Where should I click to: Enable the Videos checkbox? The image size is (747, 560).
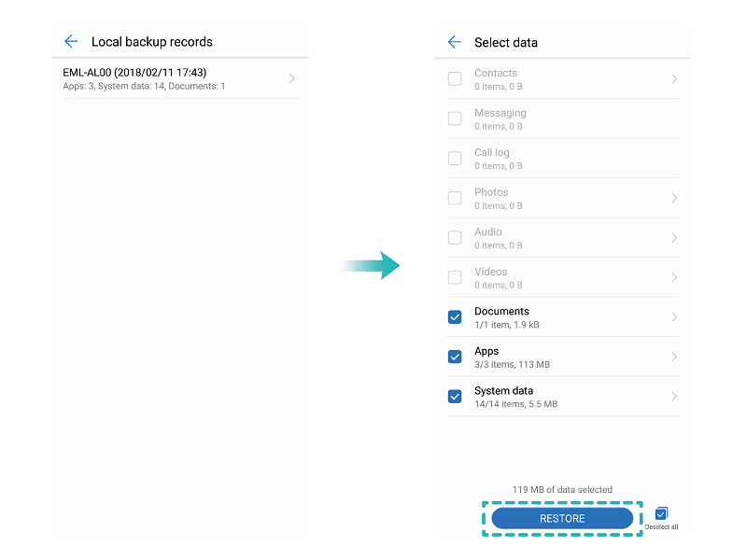455,277
